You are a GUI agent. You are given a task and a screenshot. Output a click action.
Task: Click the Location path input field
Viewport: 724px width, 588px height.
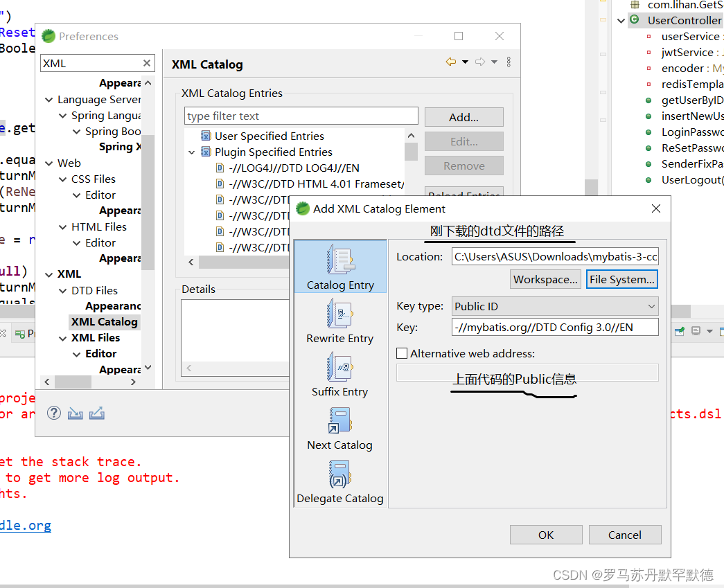[555, 257]
